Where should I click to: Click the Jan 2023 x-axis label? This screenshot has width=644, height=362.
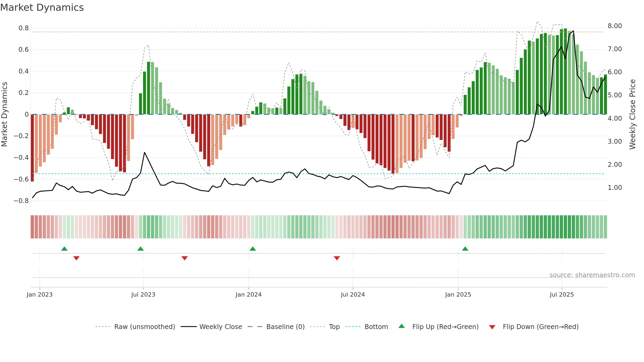pyautogui.click(x=39, y=294)
